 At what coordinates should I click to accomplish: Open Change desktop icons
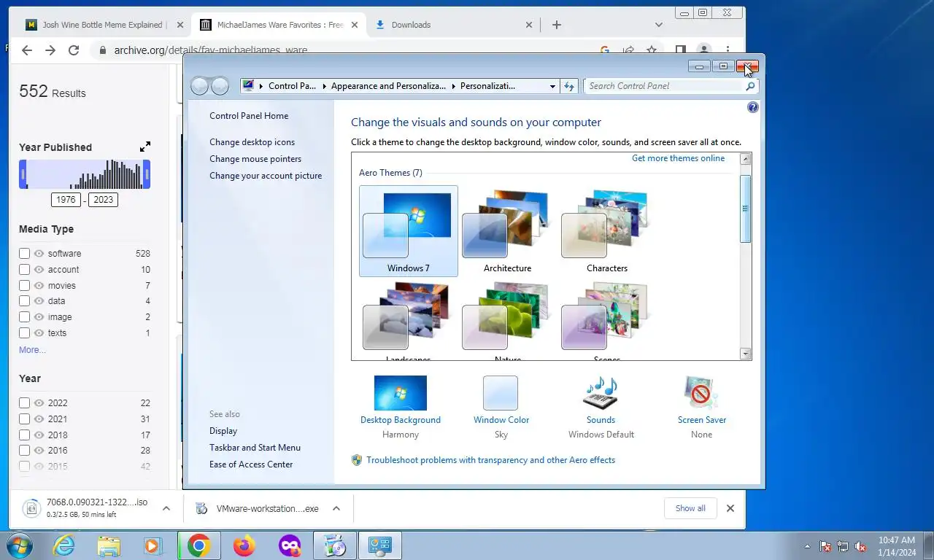tap(252, 142)
